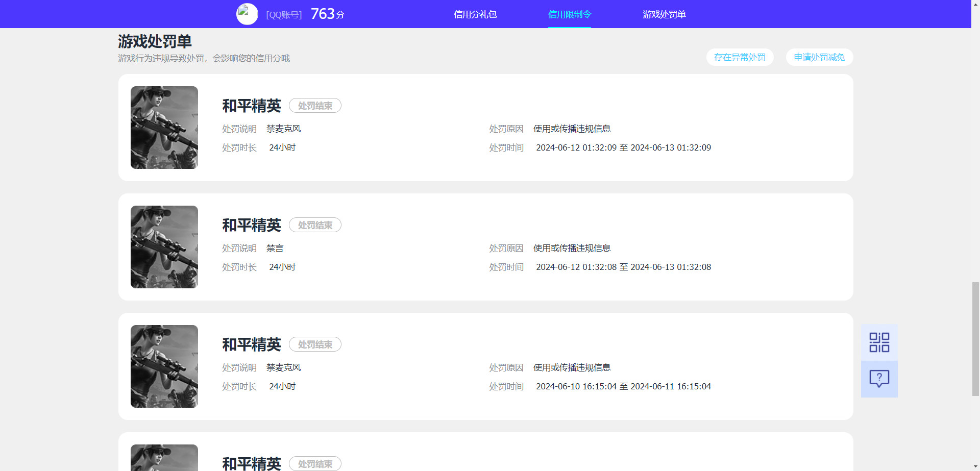Click the user avatar in header

(247, 14)
